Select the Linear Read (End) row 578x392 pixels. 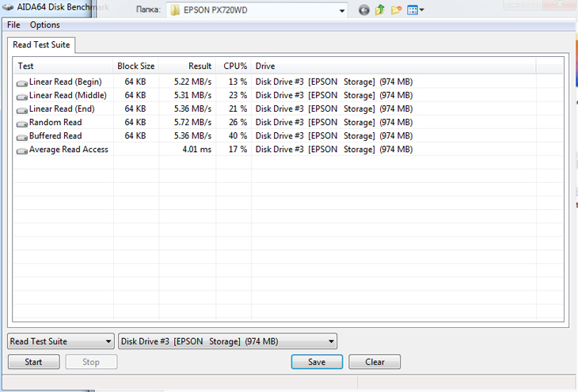coord(288,108)
